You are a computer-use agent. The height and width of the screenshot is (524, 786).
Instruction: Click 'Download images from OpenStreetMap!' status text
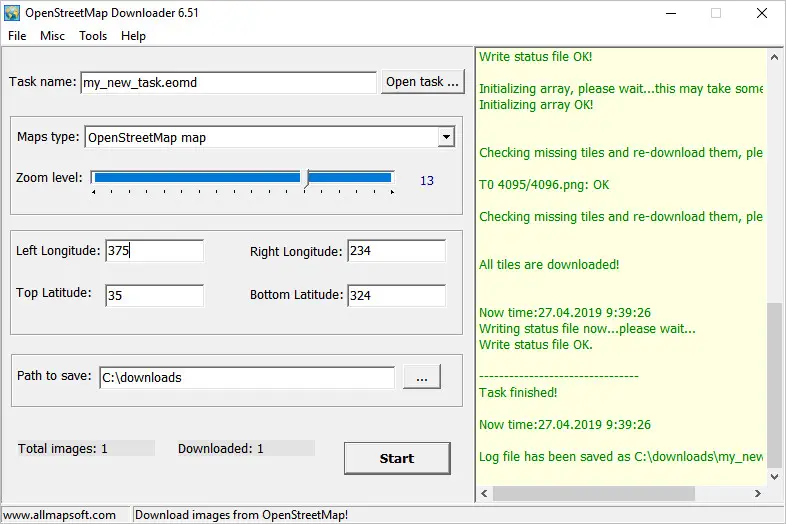pos(241,515)
